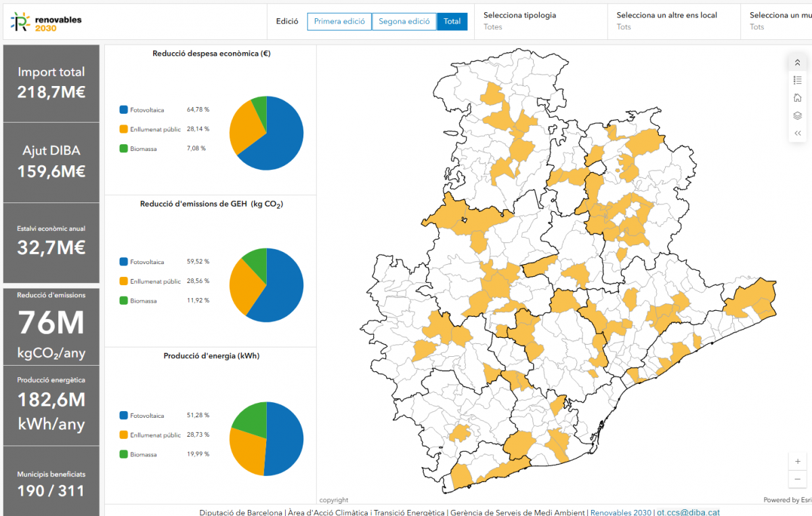Viewport: 812px width, 516px height.
Task: Click the ot.ccs@diba.cat email link
Action: click(688, 513)
